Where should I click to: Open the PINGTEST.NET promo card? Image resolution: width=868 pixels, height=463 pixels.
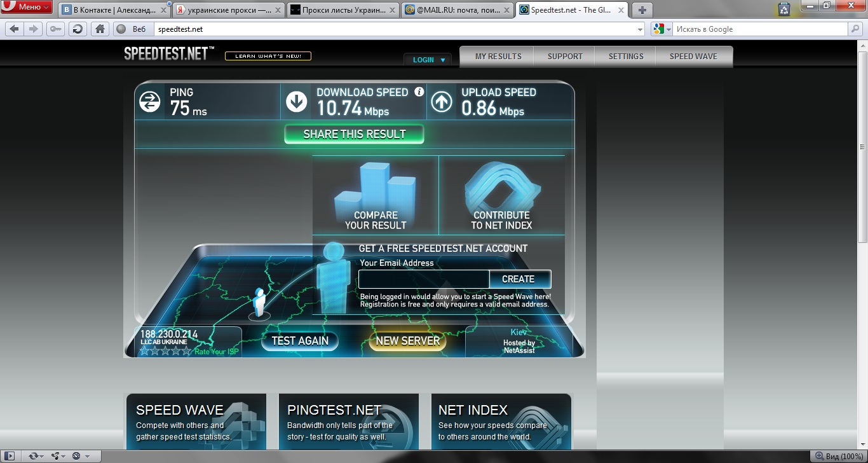pos(349,423)
